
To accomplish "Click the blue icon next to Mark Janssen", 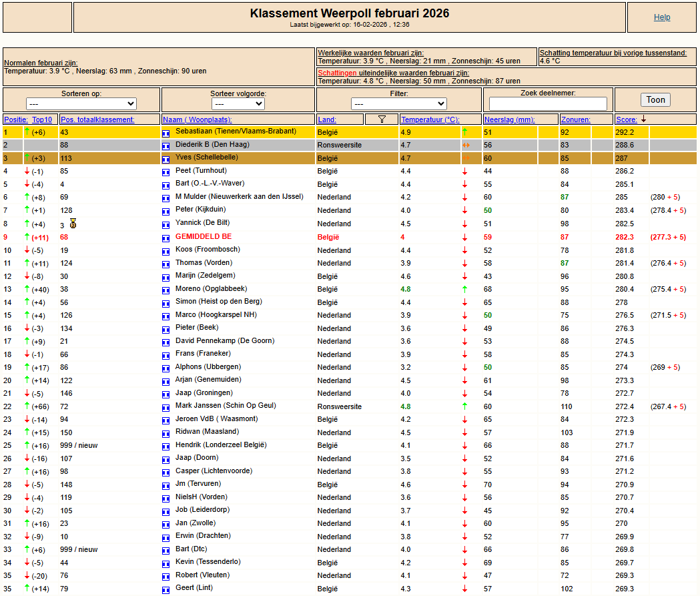I will click(x=166, y=406).
